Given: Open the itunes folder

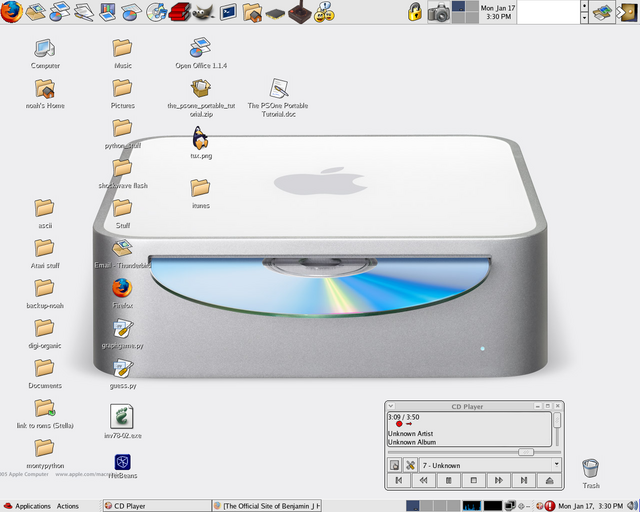Looking at the screenshot, I should pyautogui.click(x=200, y=188).
